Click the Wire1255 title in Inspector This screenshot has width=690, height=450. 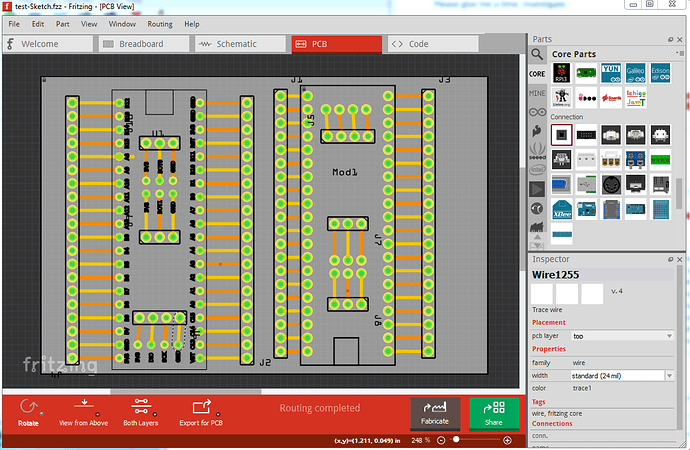(555, 275)
